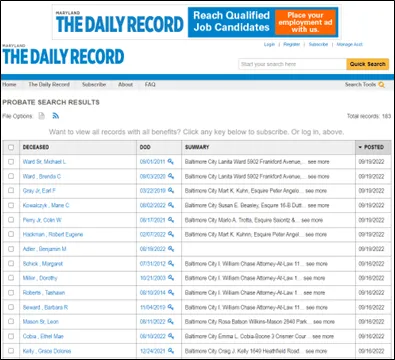Image resolution: width=395 pixels, height=360 pixels.
Task: Expand see more for Gray Jr, Earl F summary
Action: (x=316, y=191)
